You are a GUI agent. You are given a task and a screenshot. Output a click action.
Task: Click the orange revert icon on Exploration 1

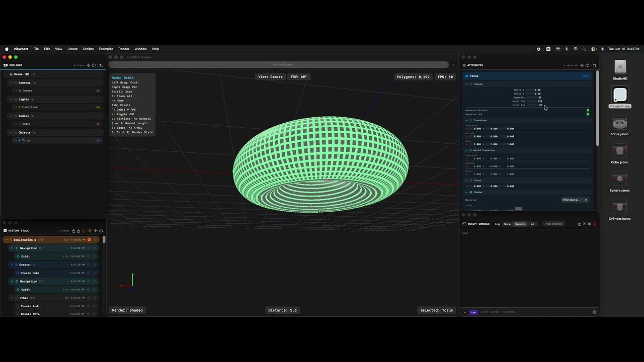[89, 240]
